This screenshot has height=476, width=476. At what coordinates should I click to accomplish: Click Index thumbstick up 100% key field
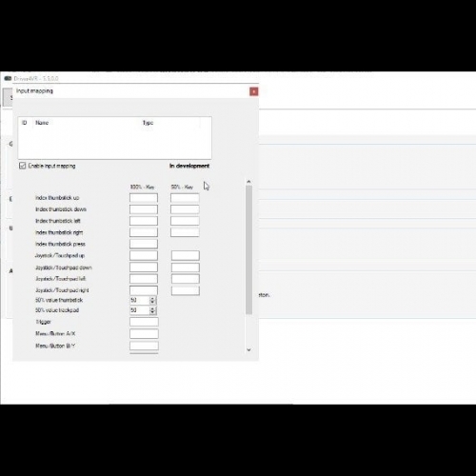click(144, 198)
